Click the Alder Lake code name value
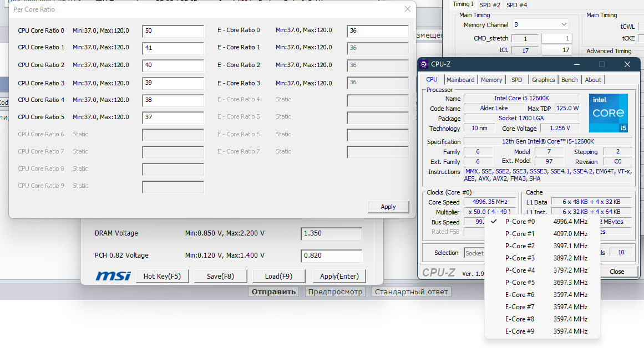 [494, 109]
